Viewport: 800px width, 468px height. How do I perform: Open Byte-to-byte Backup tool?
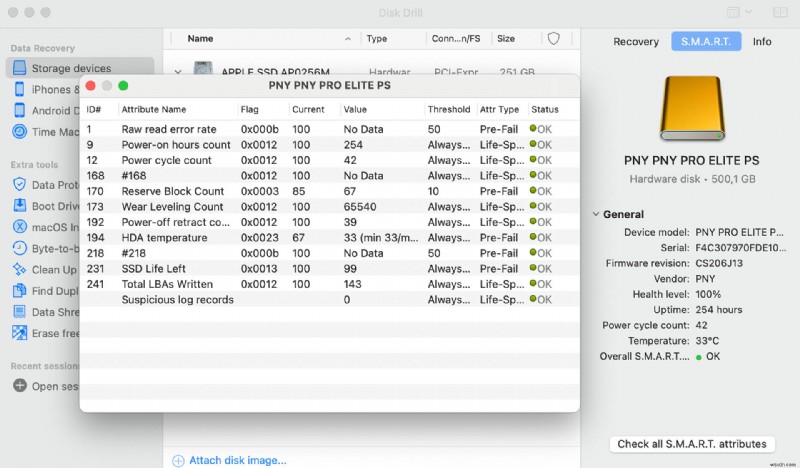coord(47,249)
